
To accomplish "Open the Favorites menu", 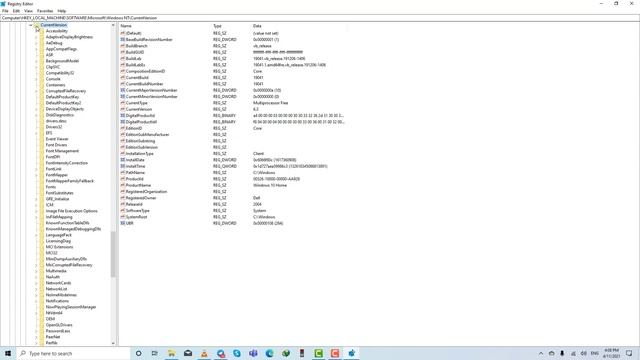I will coord(45,11).
